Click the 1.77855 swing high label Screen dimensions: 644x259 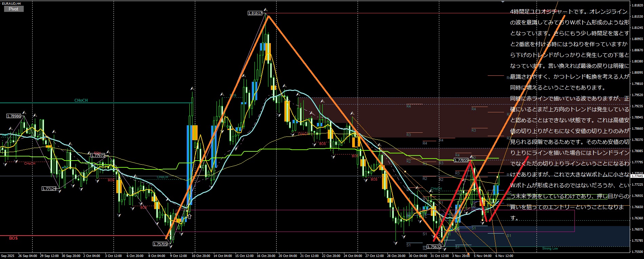(x=461, y=160)
